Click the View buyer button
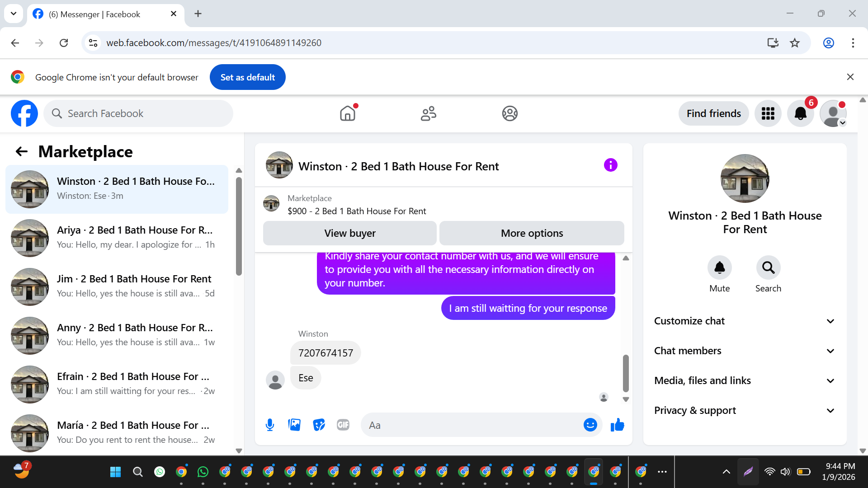The width and height of the screenshot is (868, 488). (349, 233)
